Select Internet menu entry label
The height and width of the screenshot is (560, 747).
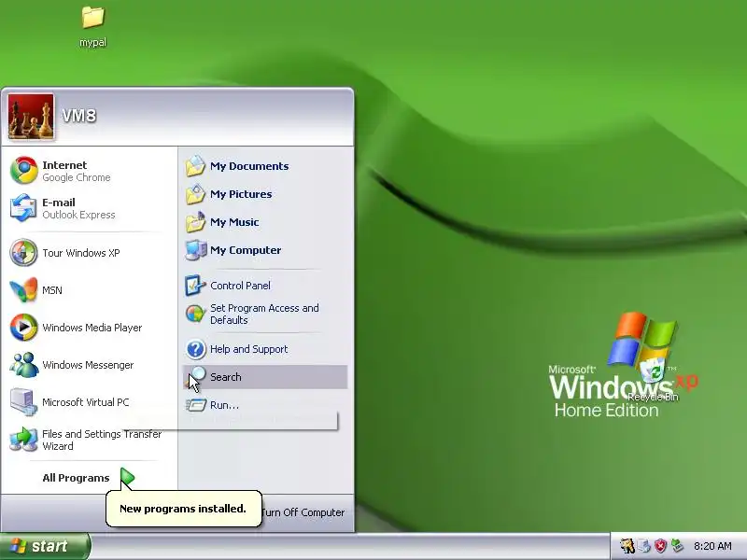[64, 165]
